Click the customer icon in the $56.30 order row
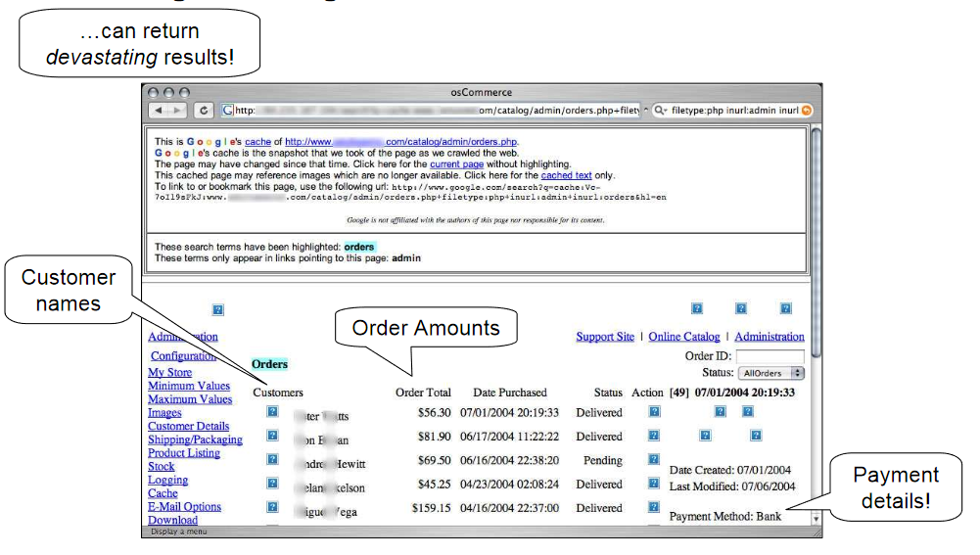 tap(272, 411)
